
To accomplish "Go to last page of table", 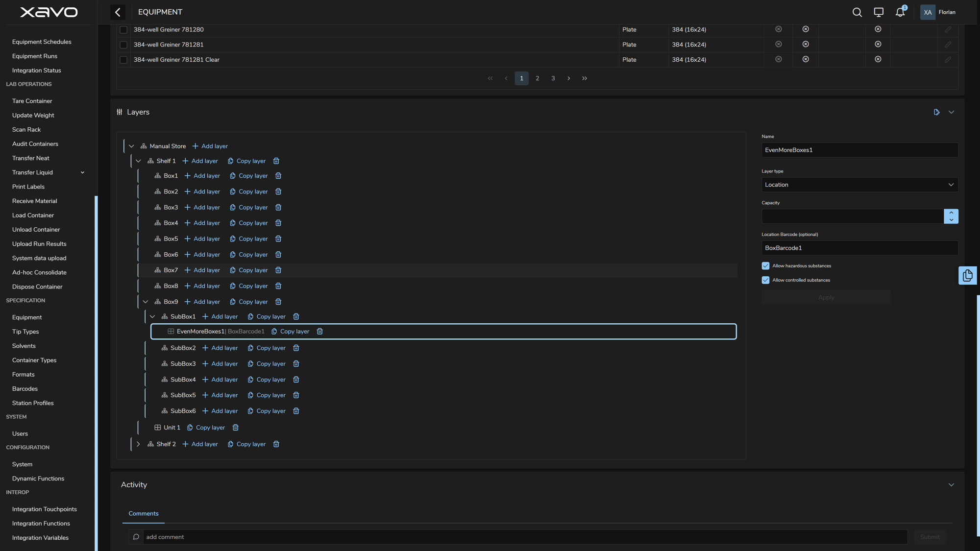I will 585,78.
